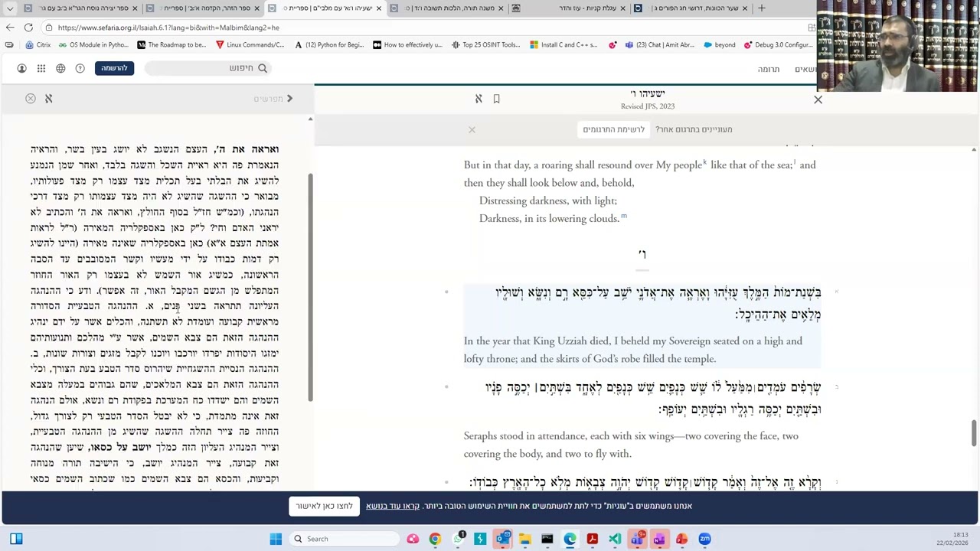Open the קראו עוד בנושא link
980x551 pixels.
pos(392,506)
